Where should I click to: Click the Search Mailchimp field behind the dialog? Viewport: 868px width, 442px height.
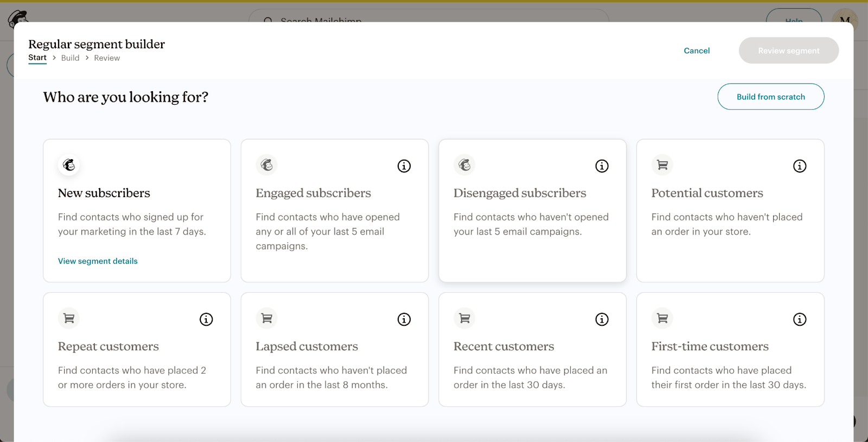pyautogui.click(x=429, y=16)
